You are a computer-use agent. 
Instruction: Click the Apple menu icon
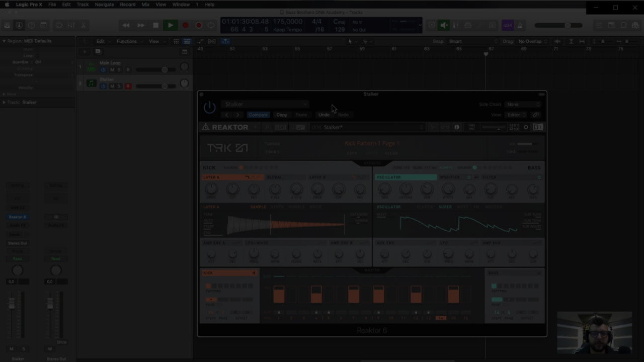point(7,5)
